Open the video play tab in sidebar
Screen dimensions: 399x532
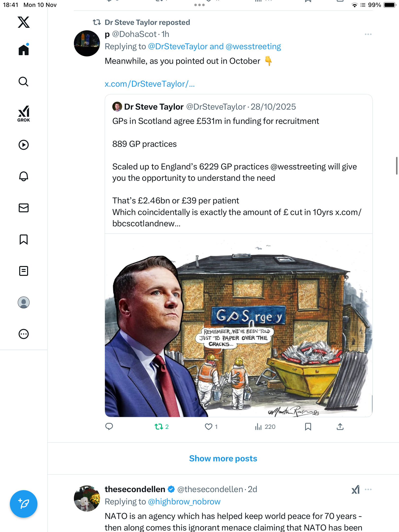click(24, 145)
